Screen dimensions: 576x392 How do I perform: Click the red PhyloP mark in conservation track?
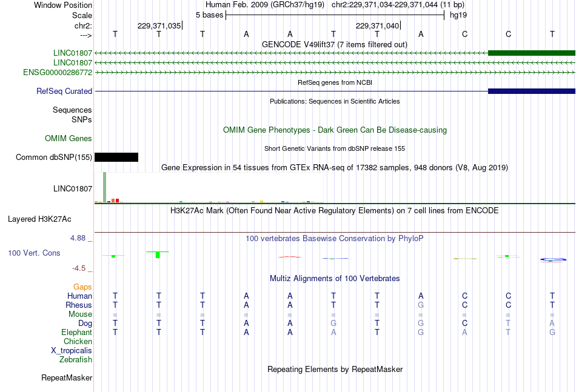tap(290, 257)
